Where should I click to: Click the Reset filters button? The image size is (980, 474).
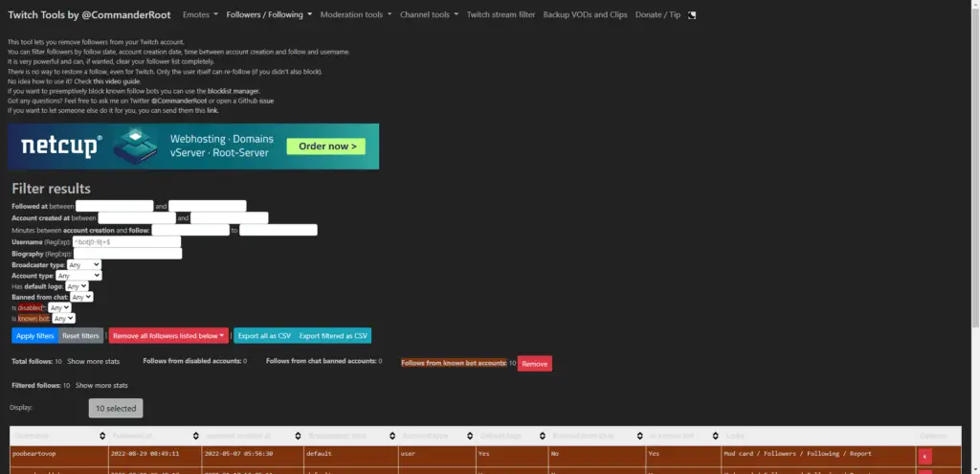(80, 336)
